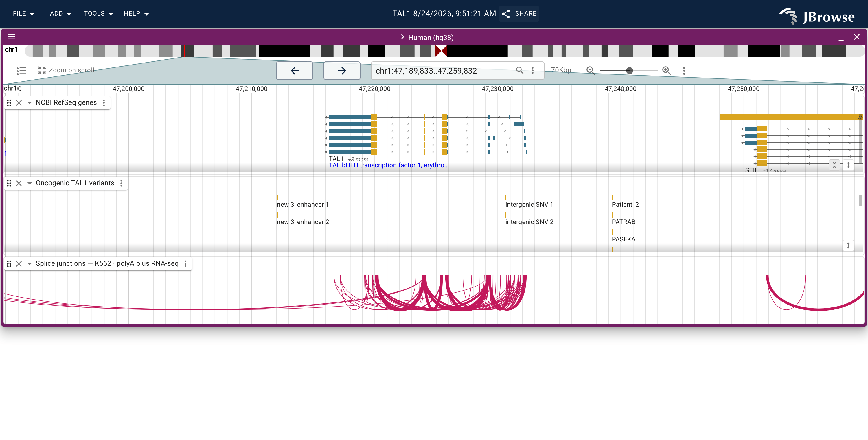Grab the NCBI RefSeq genes drag handle

[x=9, y=102]
